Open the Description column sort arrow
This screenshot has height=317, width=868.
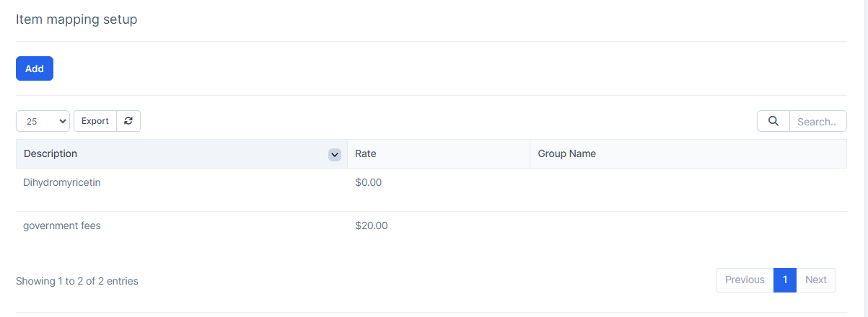click(x=334, y=154)
